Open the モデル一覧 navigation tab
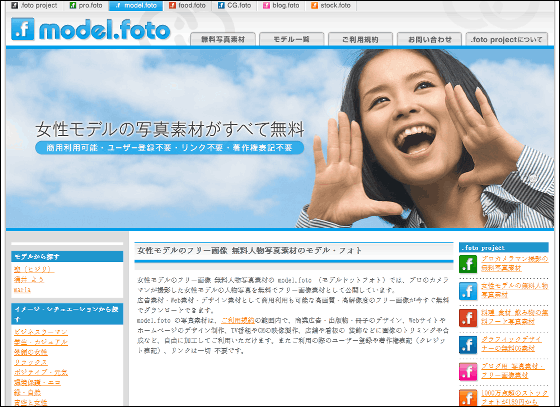Screen dimensions: 560x407 (291, 39)
